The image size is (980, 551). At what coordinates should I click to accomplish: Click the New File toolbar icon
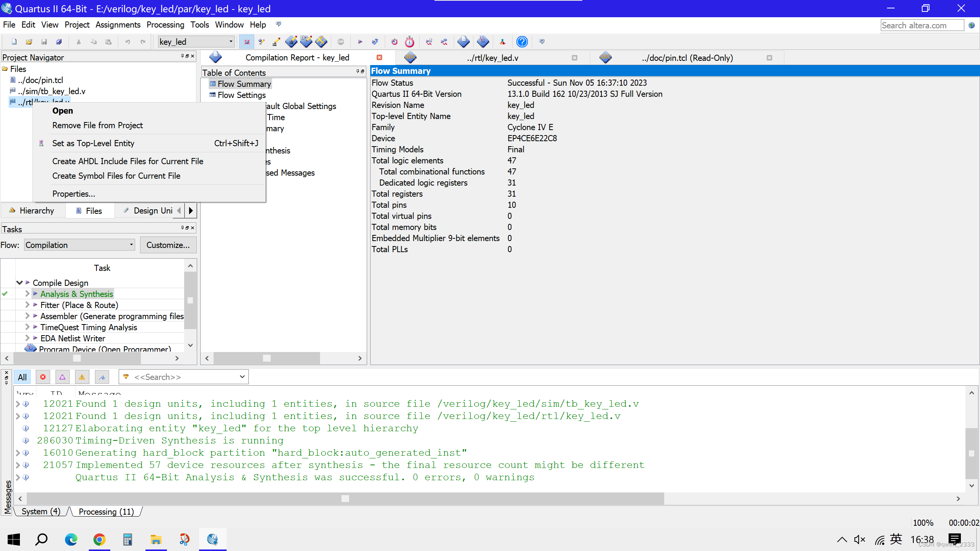[x=14, y=42]
